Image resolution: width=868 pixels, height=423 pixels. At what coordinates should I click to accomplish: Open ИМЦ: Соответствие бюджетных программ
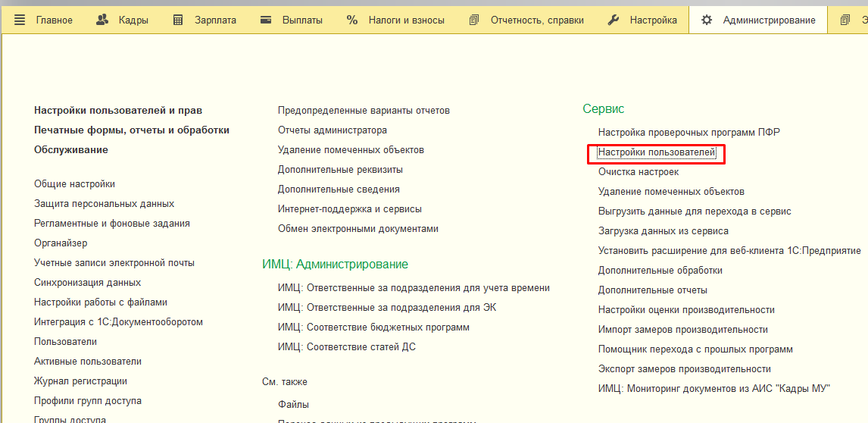click(373, 327)
